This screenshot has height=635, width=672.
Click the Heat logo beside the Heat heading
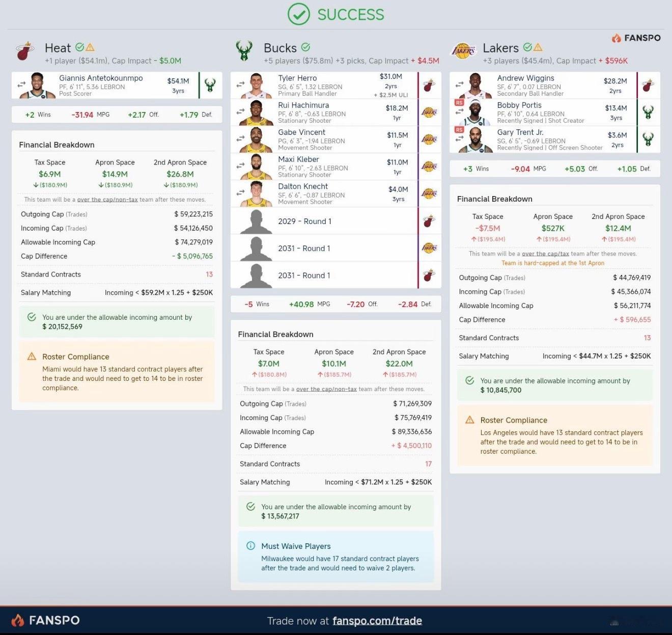(24, 51)
